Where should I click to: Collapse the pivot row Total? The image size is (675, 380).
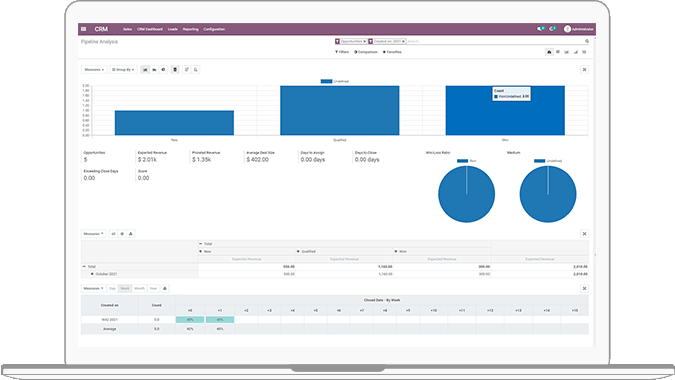(89, 266)
